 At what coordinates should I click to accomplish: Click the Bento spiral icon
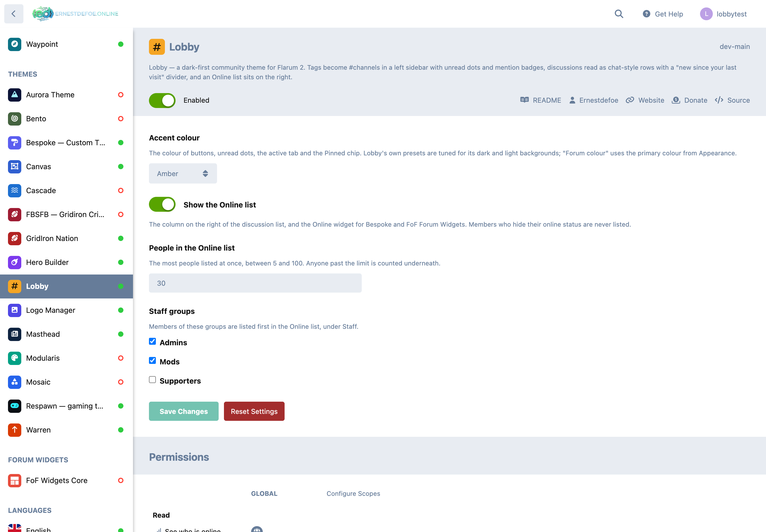coord(15,119)
